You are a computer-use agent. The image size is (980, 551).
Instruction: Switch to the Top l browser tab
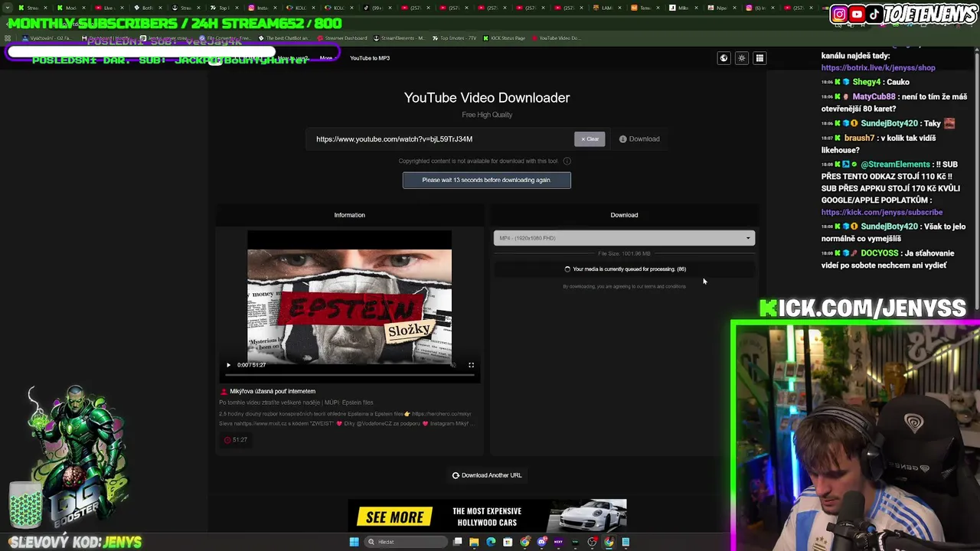[x=223, y=8]
